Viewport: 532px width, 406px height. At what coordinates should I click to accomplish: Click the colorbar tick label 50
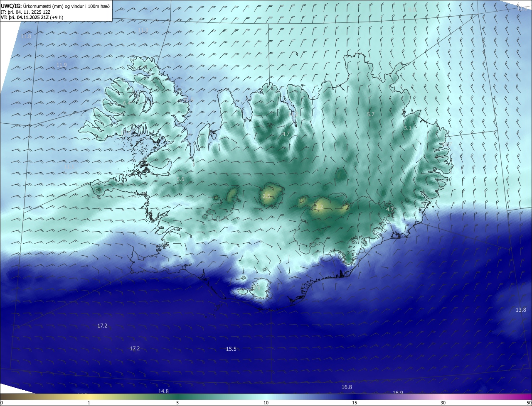(529, 403)
